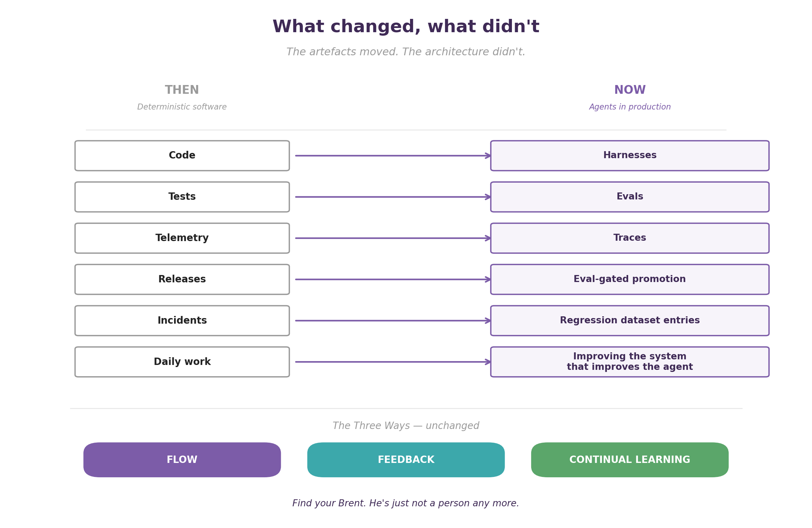Select the Evals box
The width and height of the screenshot is (812, 528).
(630, 197)
